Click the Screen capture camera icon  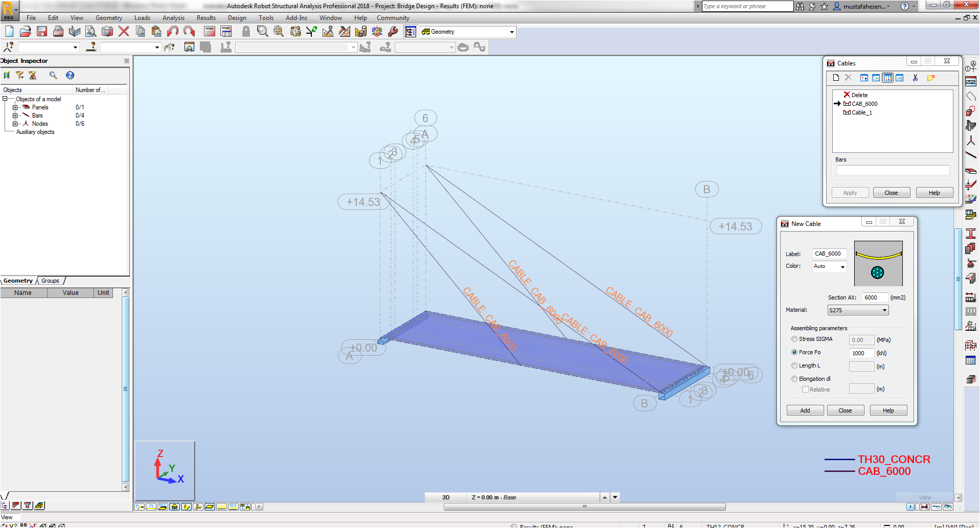(x=107, y=32)
